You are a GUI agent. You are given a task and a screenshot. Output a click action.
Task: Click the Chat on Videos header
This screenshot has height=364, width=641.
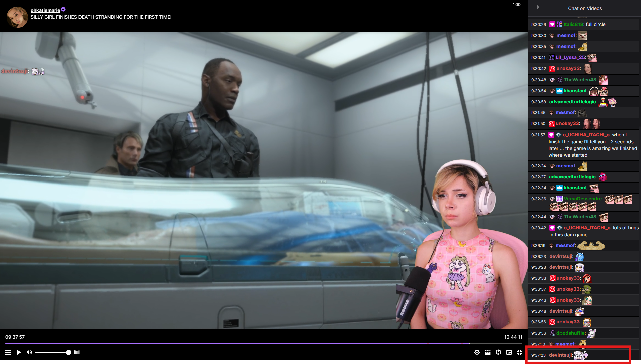pos(585,8)
